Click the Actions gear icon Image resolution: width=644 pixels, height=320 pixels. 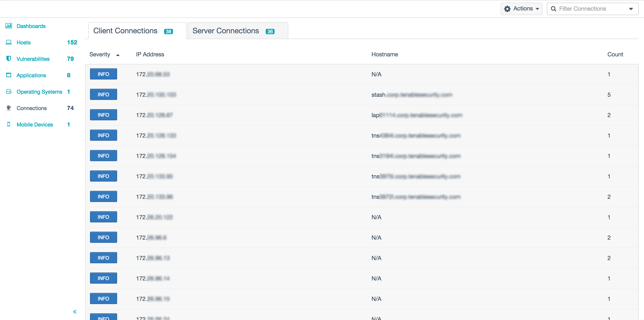(x=507, y=9)
